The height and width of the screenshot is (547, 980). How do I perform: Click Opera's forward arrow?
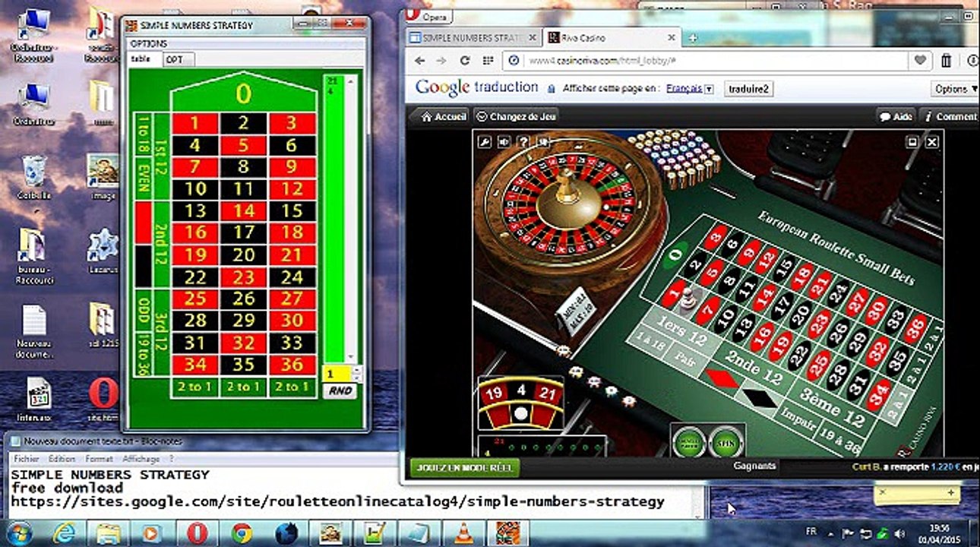point(441,61)
